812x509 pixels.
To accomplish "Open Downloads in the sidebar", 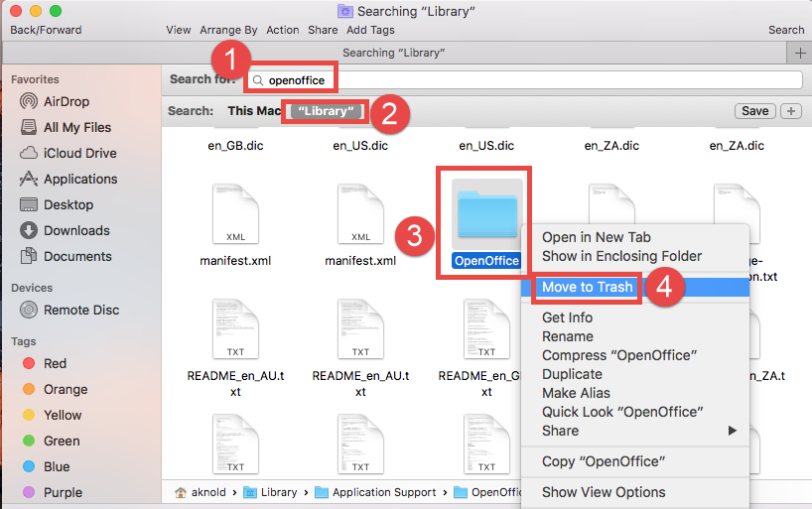I will pyautogui.click(x=65, y=231).
